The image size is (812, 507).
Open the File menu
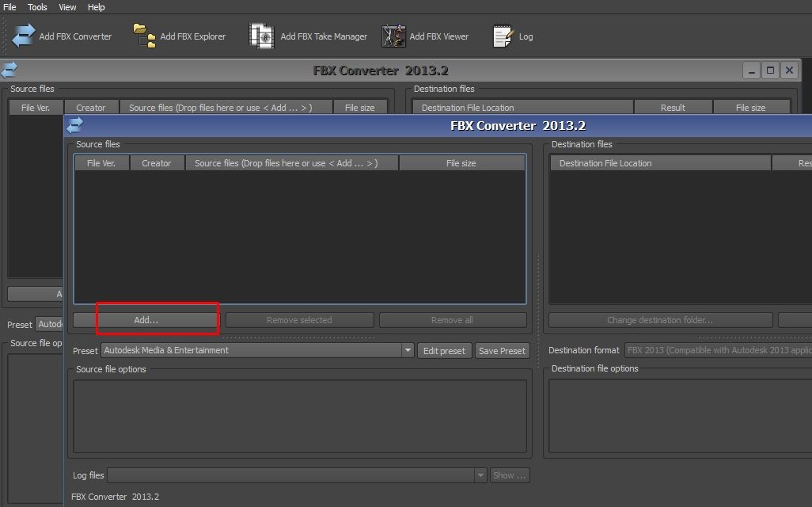pyautogui.click(x=9, y=7)
